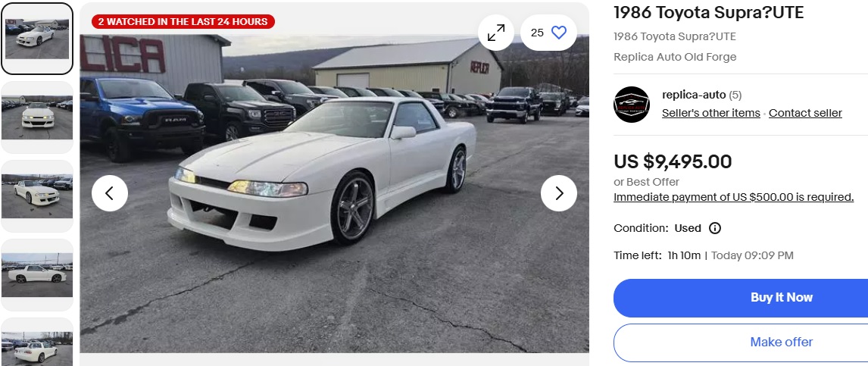The height and width of the screenshot is (366, 868).
Task: Click the main white Supra photo
Action: (334, 193)
